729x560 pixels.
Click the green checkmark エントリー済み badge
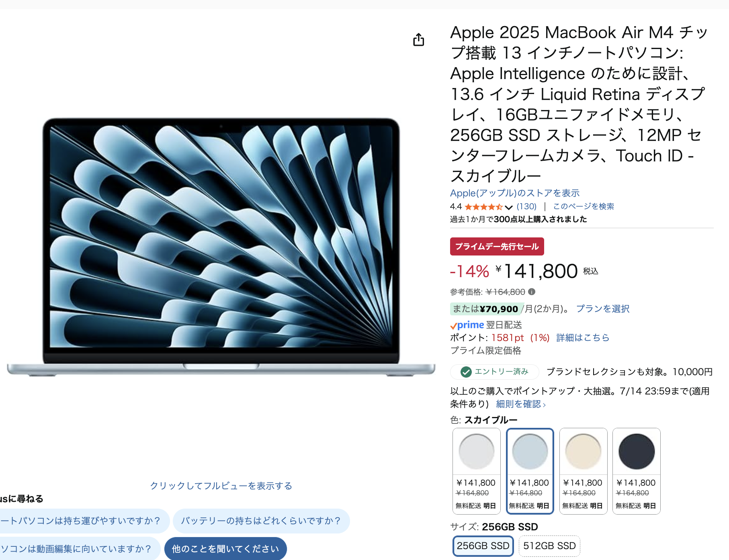coord(495,372)
